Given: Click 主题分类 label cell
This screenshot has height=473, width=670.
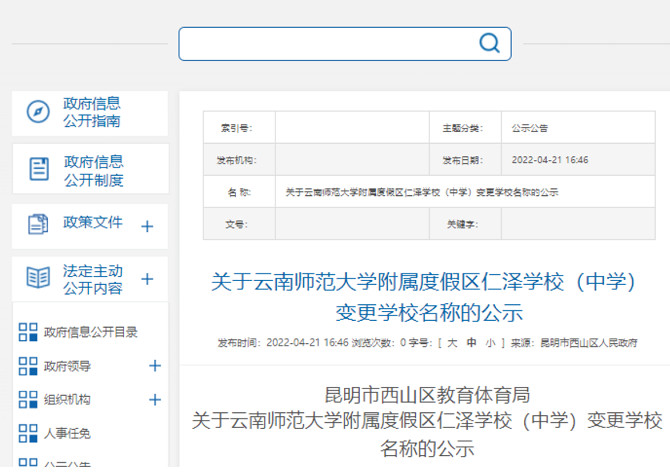Looking at the screenshot, I should [465, 128].
